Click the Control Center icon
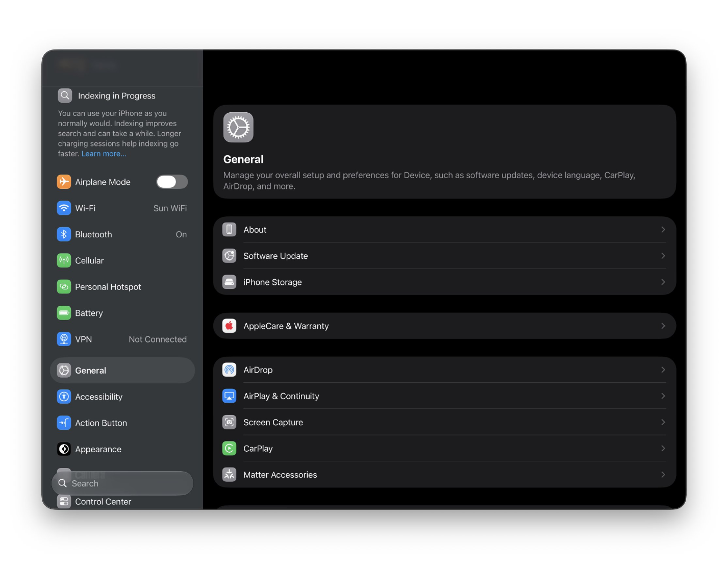Viewport: 728px width, 563px height. click(64, 502)
